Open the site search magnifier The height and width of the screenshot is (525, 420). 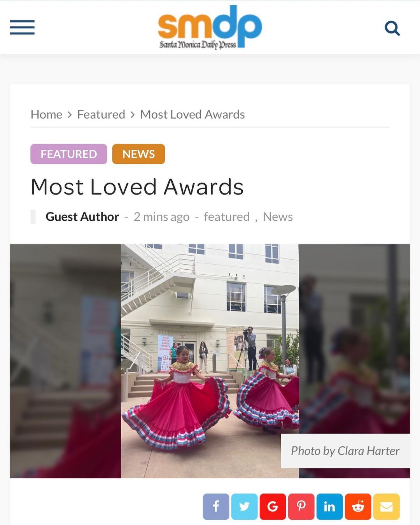coord(392,28)
